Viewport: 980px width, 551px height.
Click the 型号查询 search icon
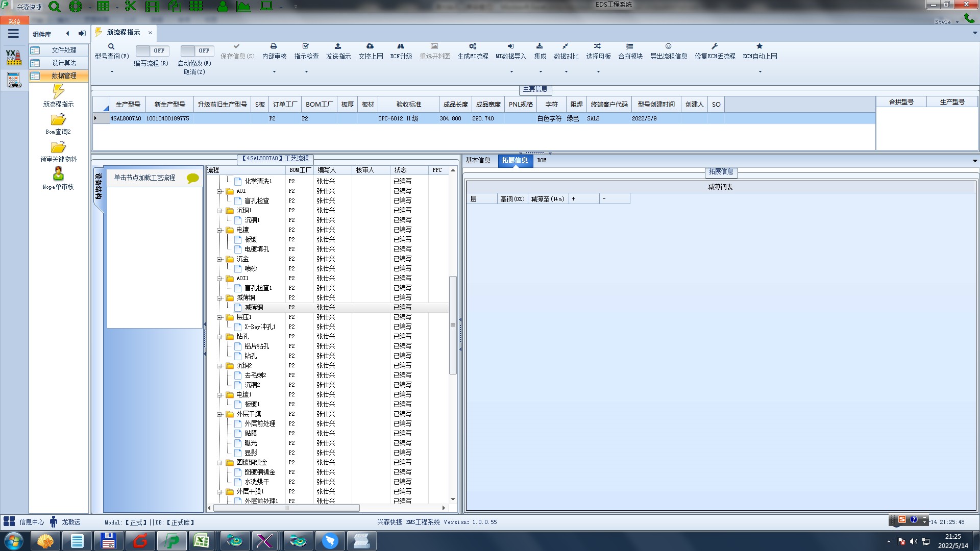[111, 46]
